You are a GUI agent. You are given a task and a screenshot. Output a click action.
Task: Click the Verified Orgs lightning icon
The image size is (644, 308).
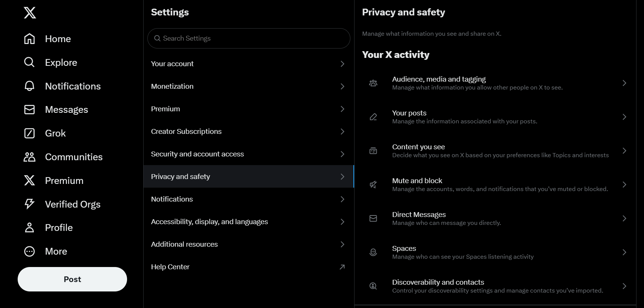pos(29,204)
